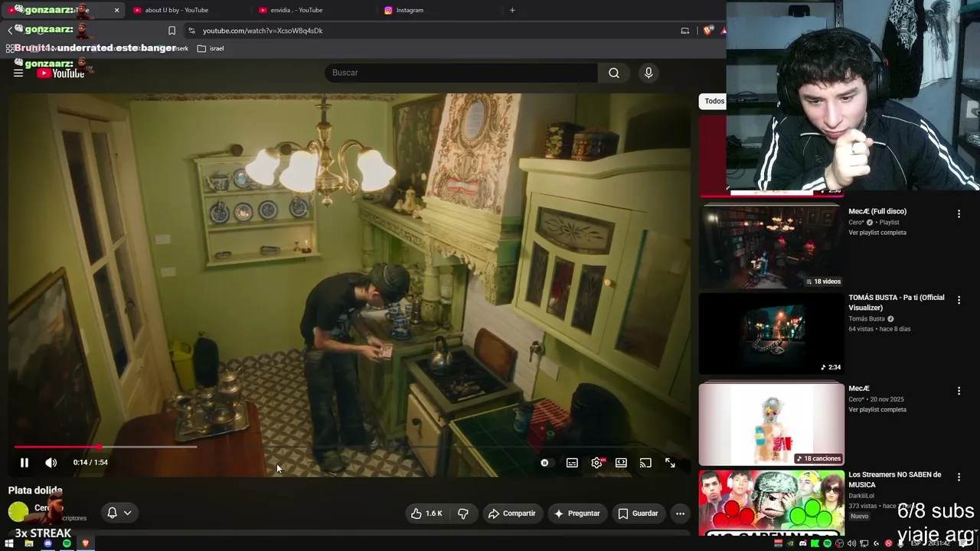The height and width of the screenshot is (551, 980).
Task: Open the player settings gear
Action: click(x=597, y=463)
